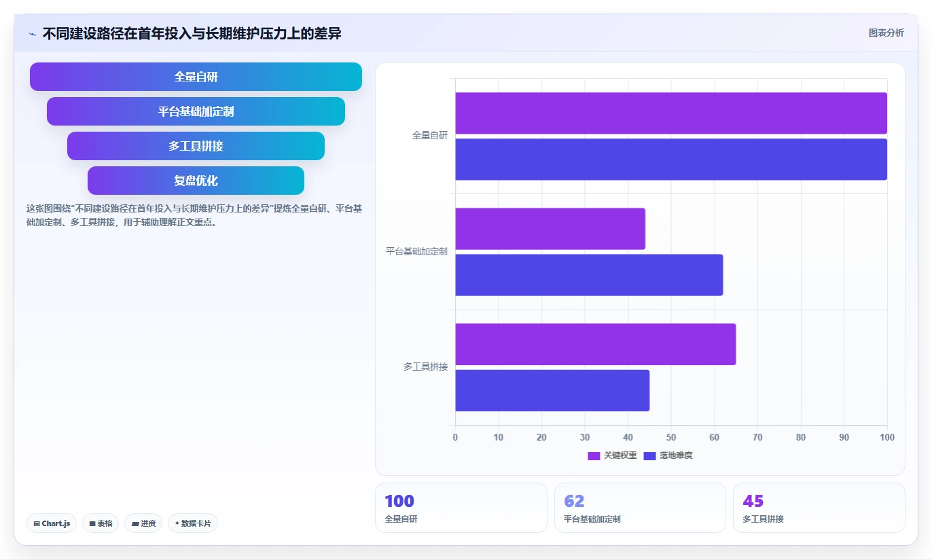This screenshot has height=560, width=932.
Task: Click the x-axis tick labeled 50
Action: coord(671,437)
